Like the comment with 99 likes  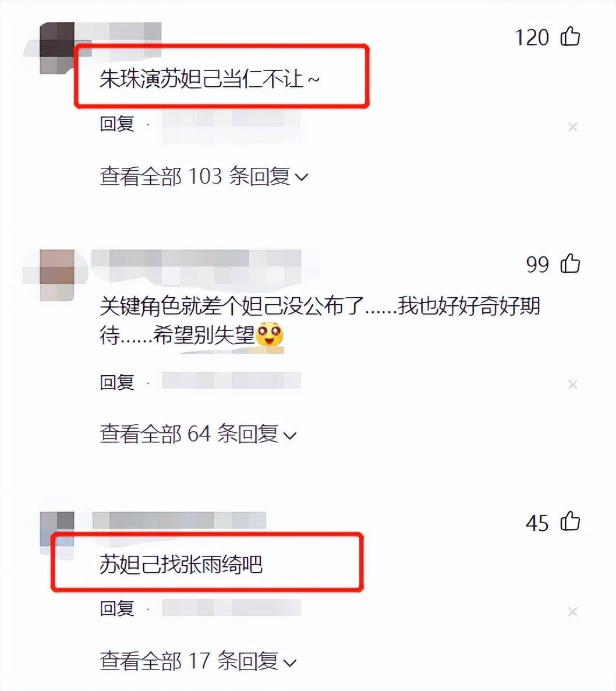click(x=570, y=263)
